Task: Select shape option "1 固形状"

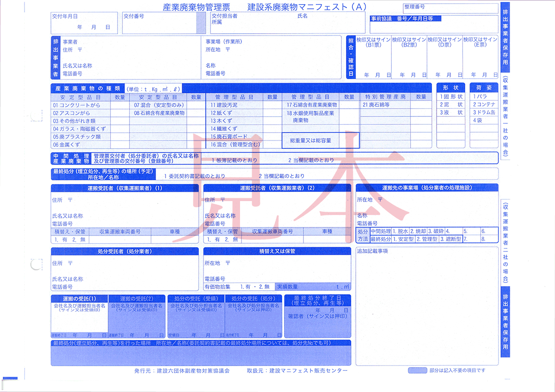Action: pos(451,97)
